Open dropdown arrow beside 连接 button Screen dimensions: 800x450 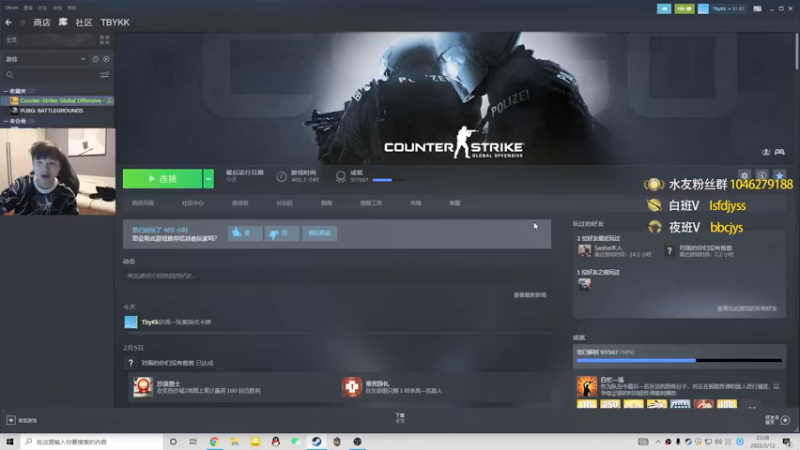pos(208,179)
